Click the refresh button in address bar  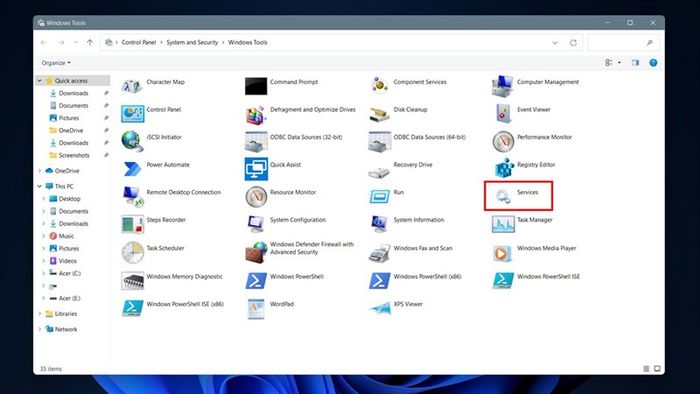coord(573,43)
